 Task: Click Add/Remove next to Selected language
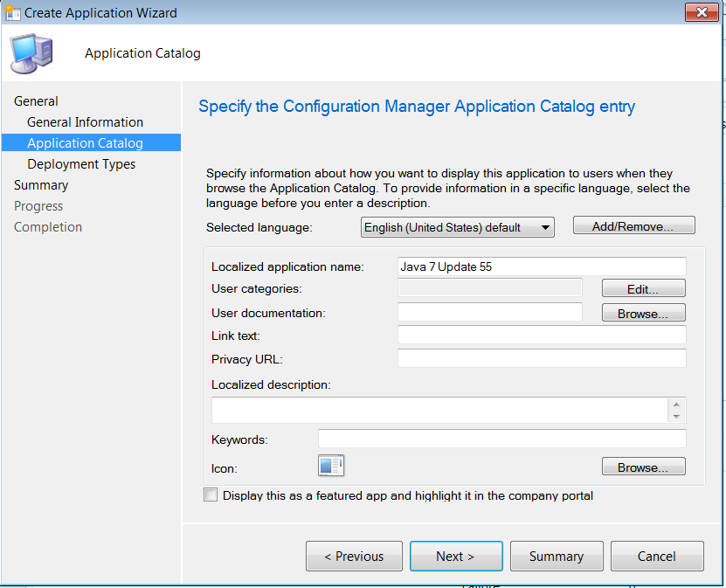[633, 225]
